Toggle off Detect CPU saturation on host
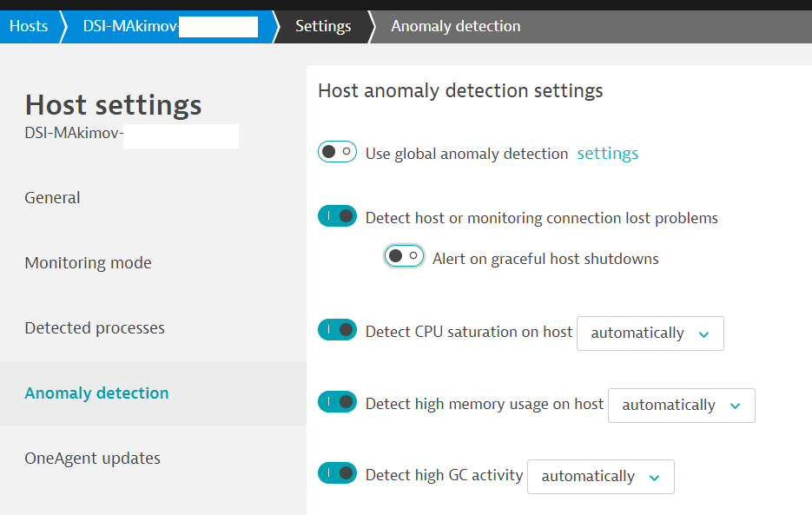This screenshot has width=812, height=515. [337, 330]
